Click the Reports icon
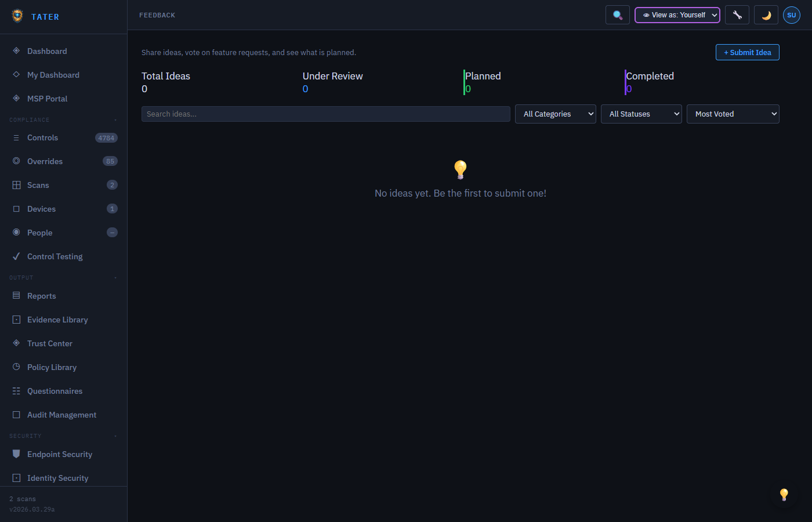812x522 pixels. tap(16, 296)
